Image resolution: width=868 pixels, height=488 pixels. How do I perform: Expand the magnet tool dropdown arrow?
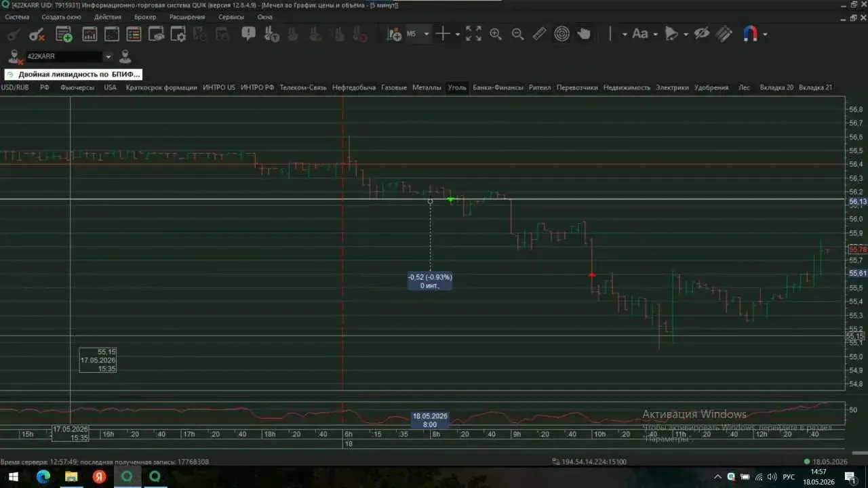pyautogui.click(x=765, y=35)
